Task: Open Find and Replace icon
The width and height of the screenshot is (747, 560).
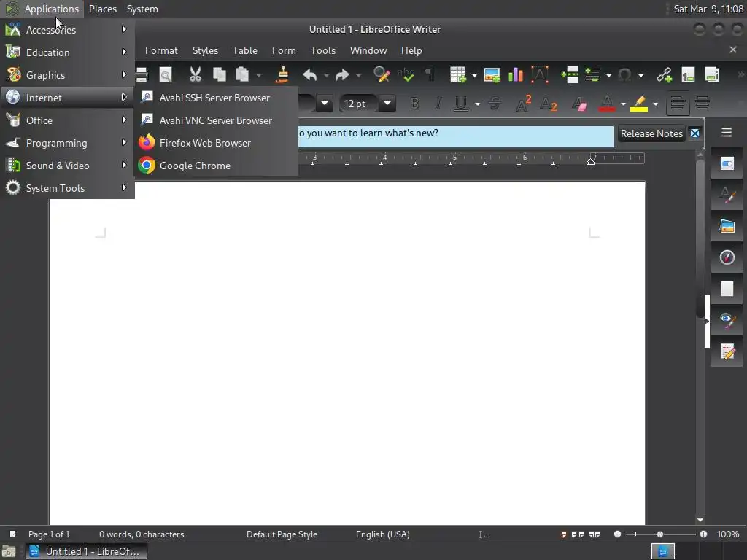Action: pyautogui.click(x=382, y=75)
